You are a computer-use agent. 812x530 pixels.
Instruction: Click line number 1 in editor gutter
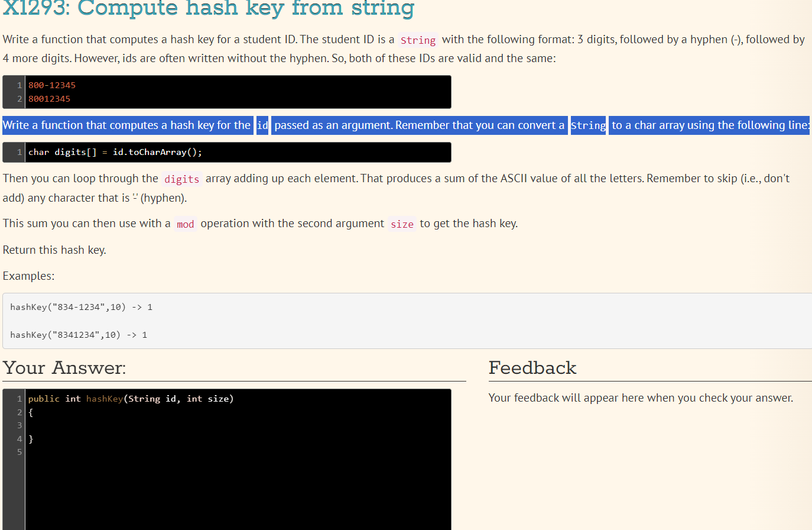click(20, 399)
